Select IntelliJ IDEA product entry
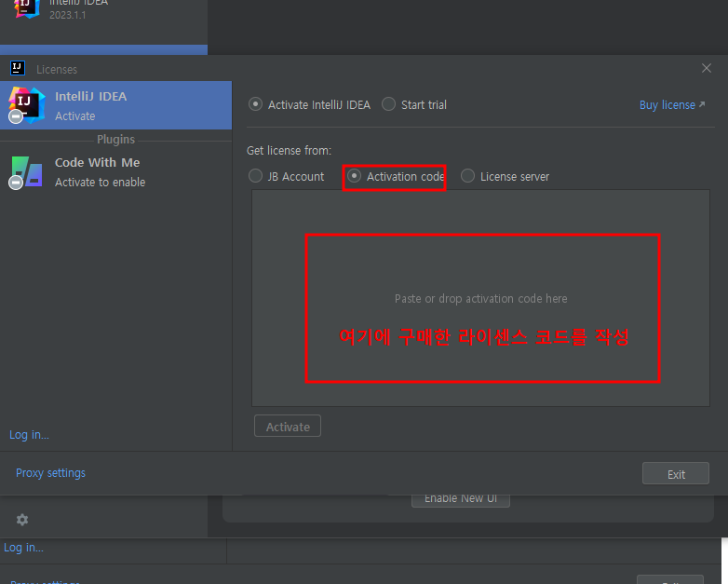The width and height of the screenshot is (728, 584). 115,105
